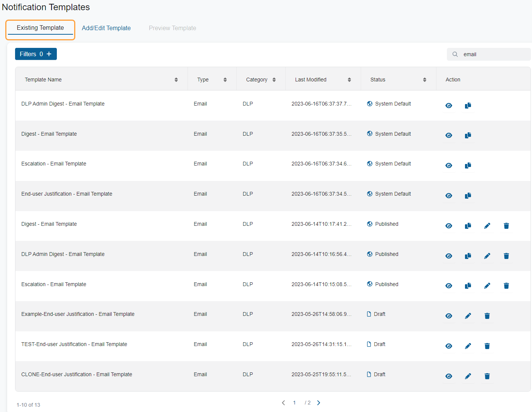This screenshot has width=532, height=412.
Task: Open the Filters button
Action: point(36,54)
